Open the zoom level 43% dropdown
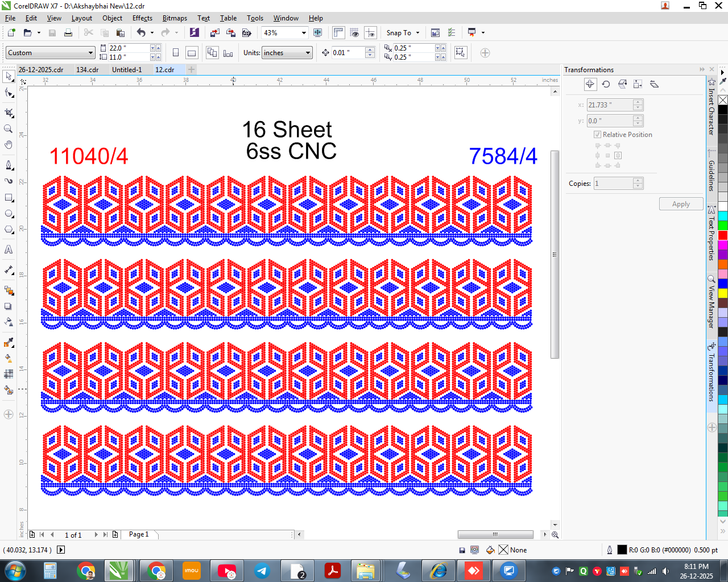 [285, 33]
